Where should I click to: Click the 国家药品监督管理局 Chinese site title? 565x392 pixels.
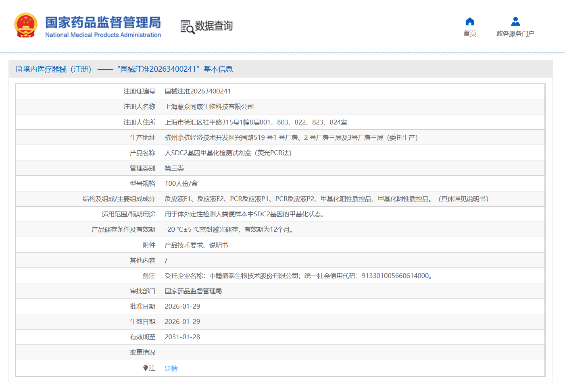click(103, 23)
